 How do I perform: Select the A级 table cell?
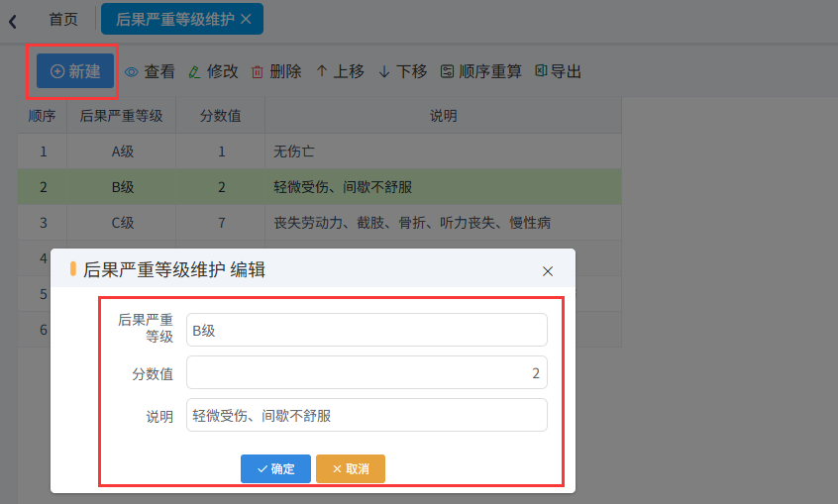(122, 151)
